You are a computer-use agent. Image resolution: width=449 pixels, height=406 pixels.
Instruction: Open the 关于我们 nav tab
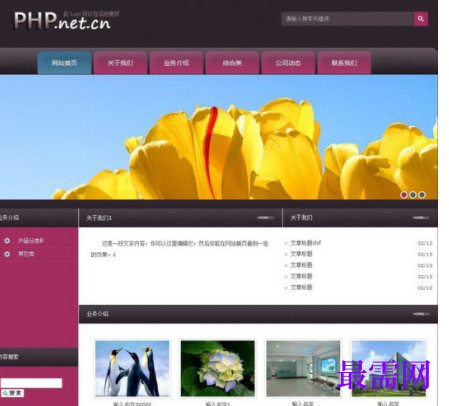120,63
